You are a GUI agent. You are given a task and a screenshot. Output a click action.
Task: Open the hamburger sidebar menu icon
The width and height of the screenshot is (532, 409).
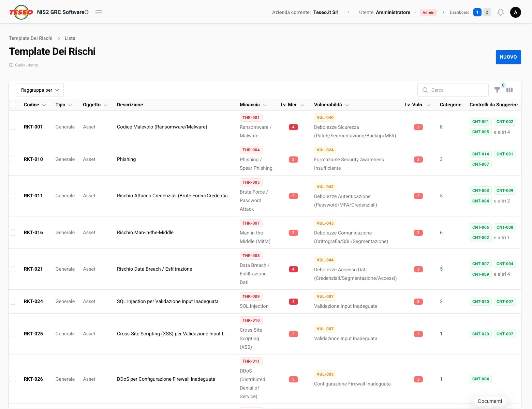(x=99, y=12)
